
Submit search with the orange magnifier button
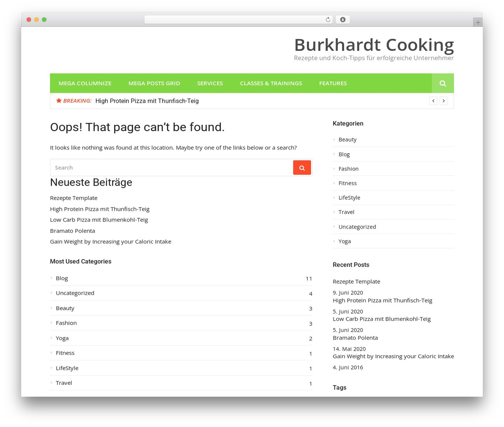302,168
